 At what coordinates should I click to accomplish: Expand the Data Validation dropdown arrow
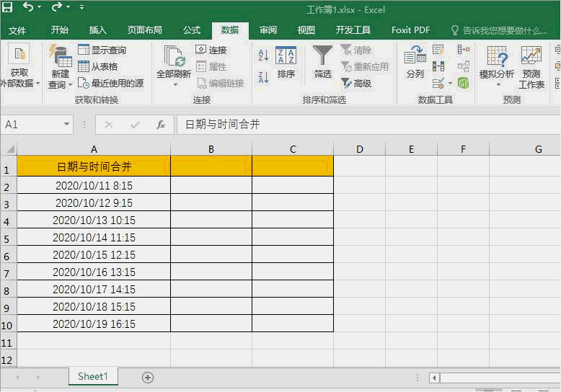450,84
